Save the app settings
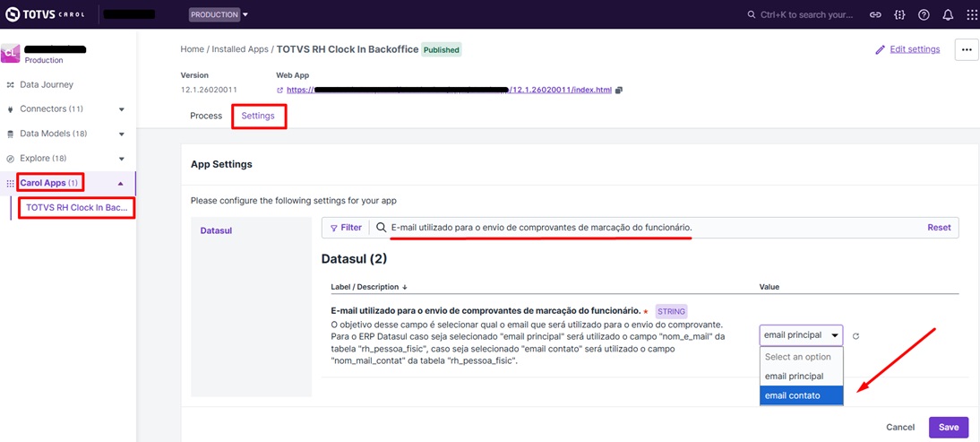 coord(949,428)
